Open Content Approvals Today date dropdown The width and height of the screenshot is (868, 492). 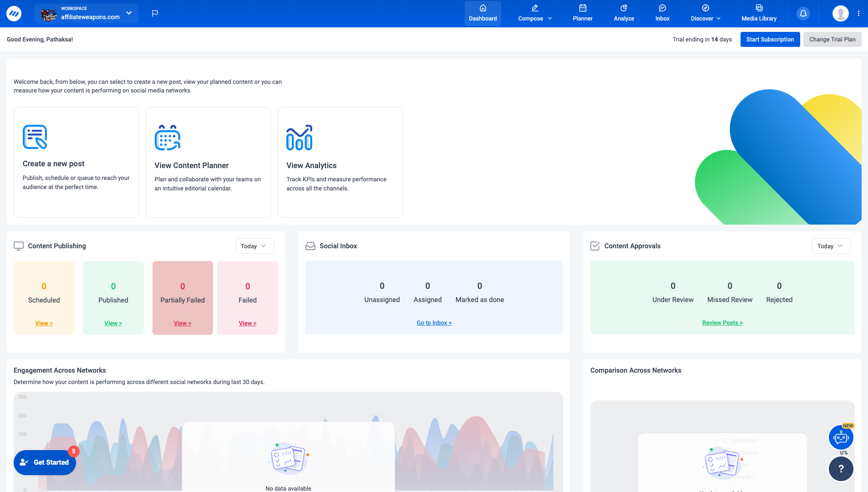[831, 246]
